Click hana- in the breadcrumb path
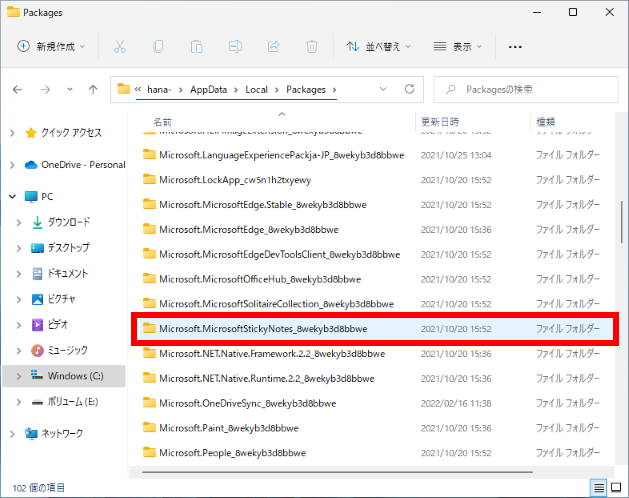Screen dimensions: 629x498 coord(159,89)
